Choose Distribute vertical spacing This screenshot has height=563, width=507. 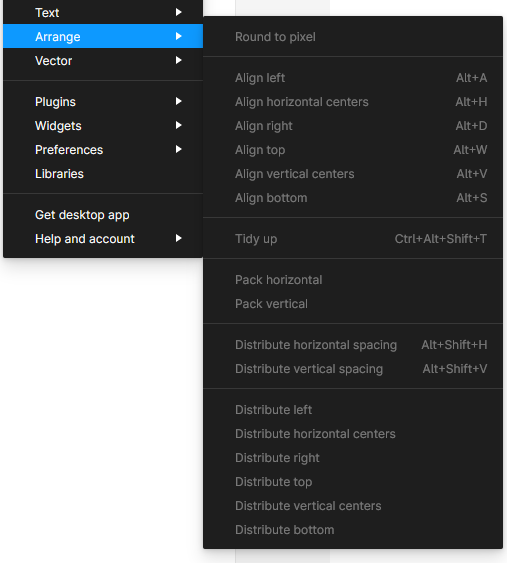point(353,369)
